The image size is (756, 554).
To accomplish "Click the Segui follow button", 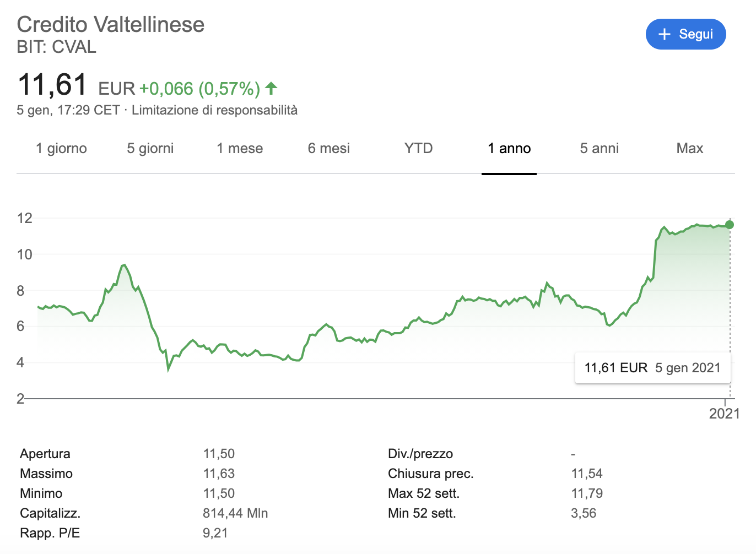I will pos(685,34).
